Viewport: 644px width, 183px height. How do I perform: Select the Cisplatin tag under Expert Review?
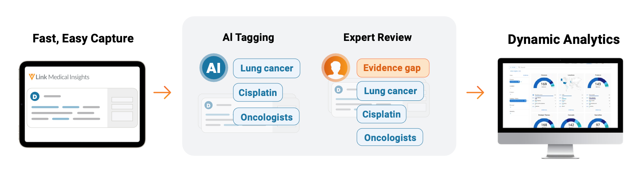381,114
